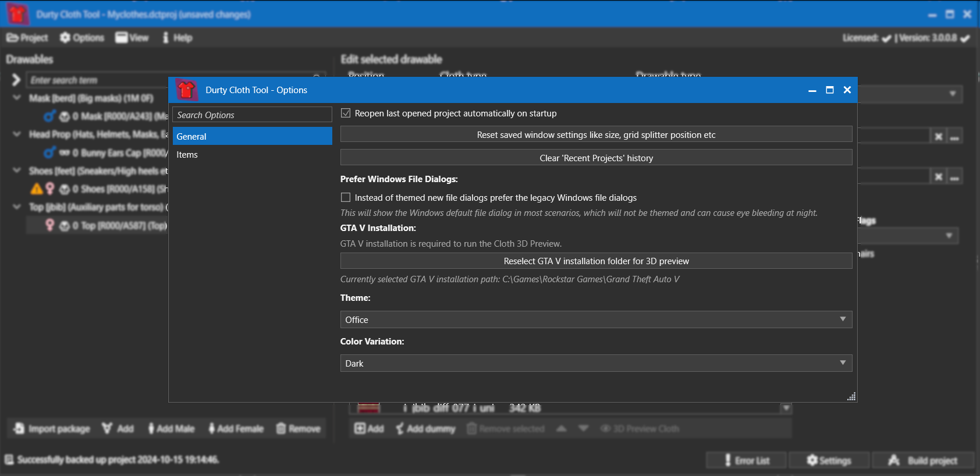Open the Error List from the status bar
This screenshot has height=476, width=980.
pos(746,460)
